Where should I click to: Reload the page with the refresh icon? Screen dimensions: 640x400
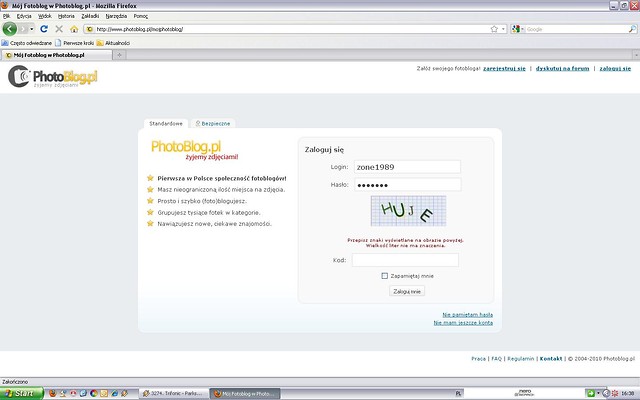point(44,29)
